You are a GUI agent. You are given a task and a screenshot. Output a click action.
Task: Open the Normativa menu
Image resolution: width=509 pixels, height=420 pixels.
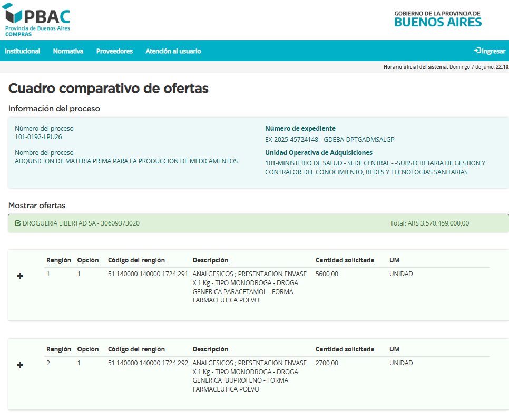coord(68,51)
